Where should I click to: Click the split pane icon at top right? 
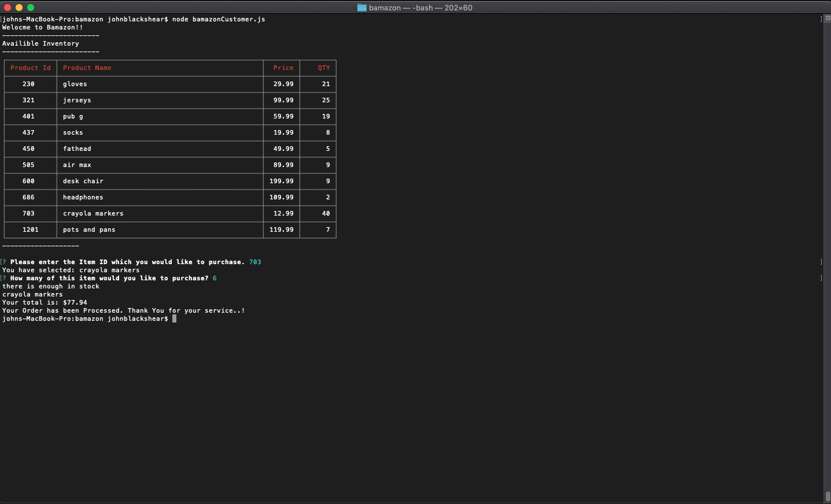point(828,18)
